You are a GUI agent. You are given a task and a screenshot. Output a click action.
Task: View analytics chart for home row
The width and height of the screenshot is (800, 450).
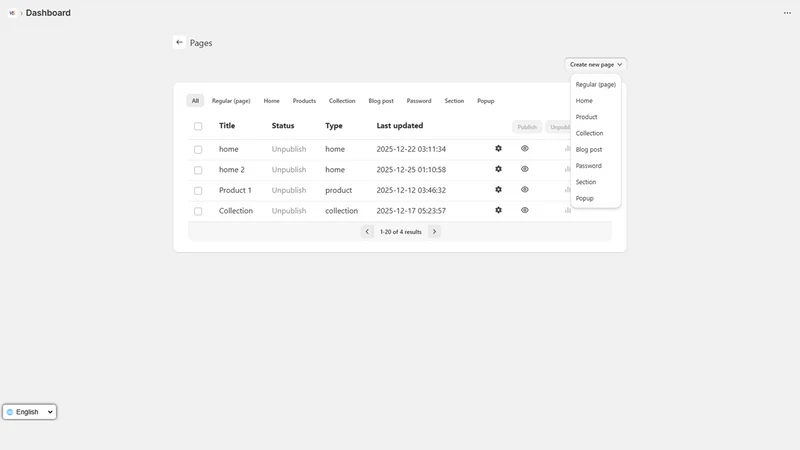(567, 148)
